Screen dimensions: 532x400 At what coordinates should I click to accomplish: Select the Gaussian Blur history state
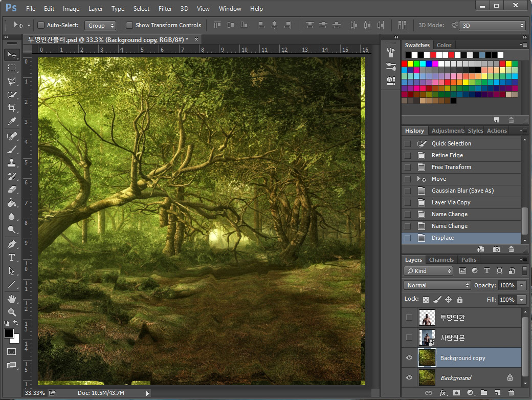[x=462, y=191]
